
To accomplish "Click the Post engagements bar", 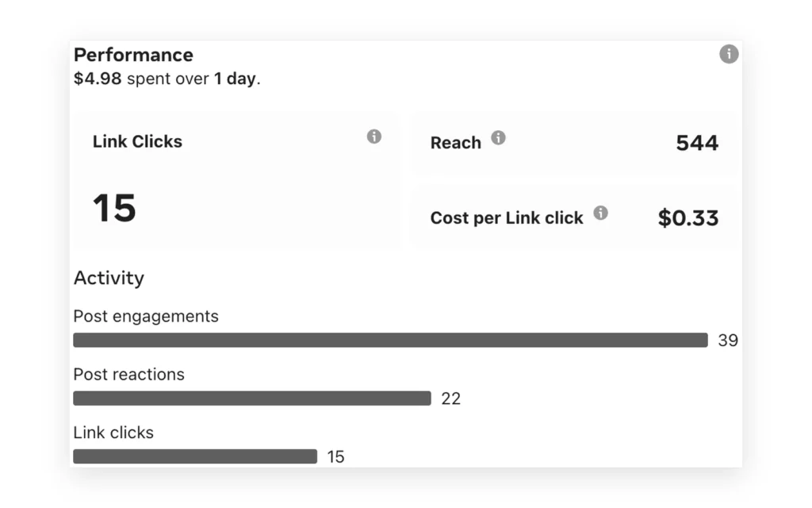I will (x=390, y=340).
